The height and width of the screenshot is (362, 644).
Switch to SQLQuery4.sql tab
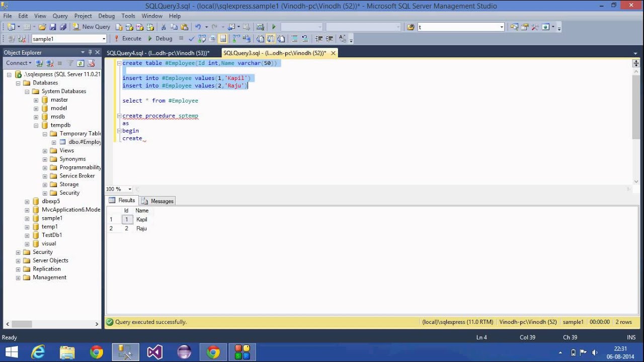pyautogui.click(x=158, y=53)
